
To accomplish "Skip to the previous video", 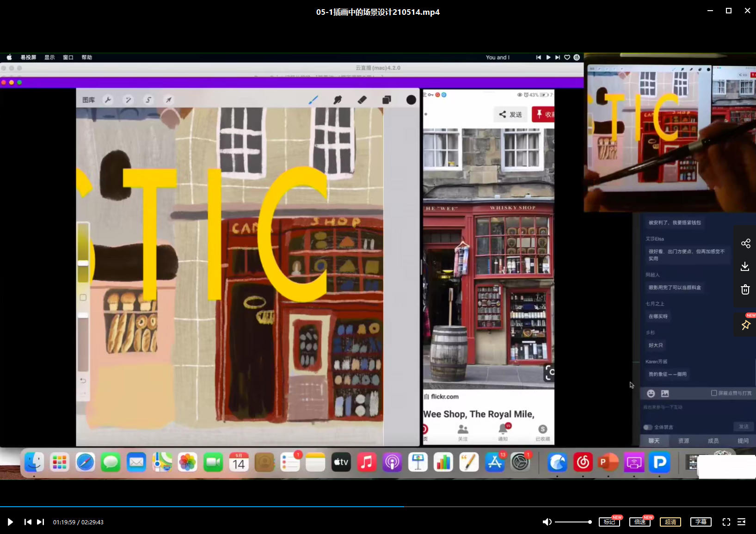I will (x=28, y=522).
